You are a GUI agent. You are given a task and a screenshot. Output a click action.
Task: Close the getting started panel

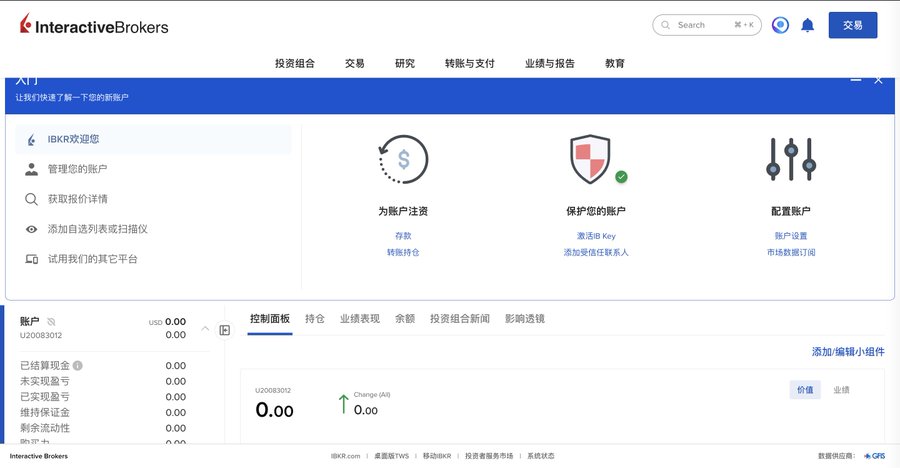[x=878, y=80]
